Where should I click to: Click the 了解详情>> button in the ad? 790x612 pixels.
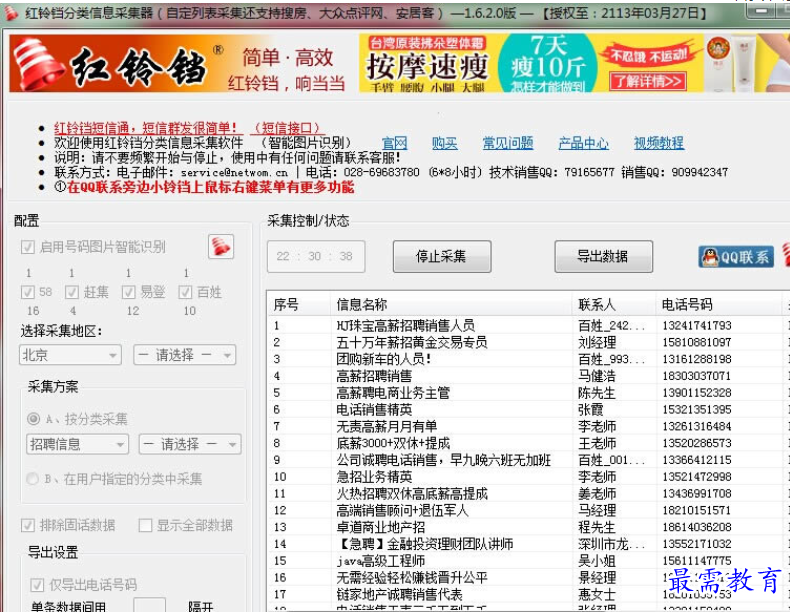tap(647, 81)
